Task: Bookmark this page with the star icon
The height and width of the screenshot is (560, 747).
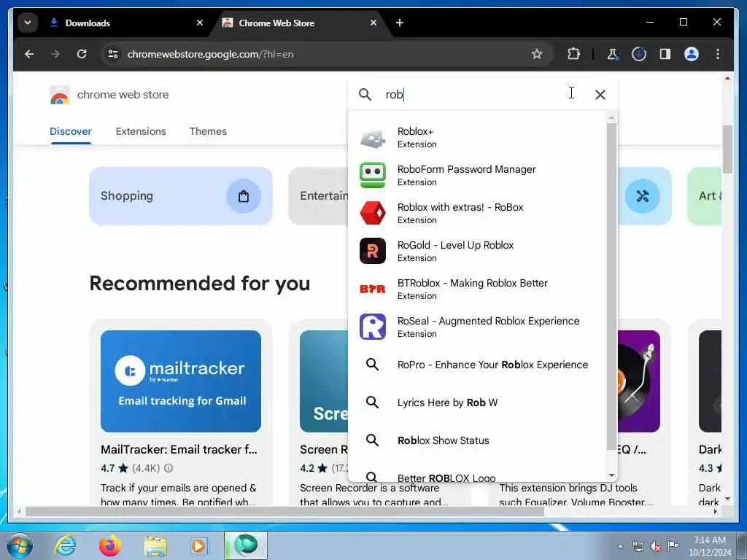Action: pyautogui.click(x=537, y=54)
